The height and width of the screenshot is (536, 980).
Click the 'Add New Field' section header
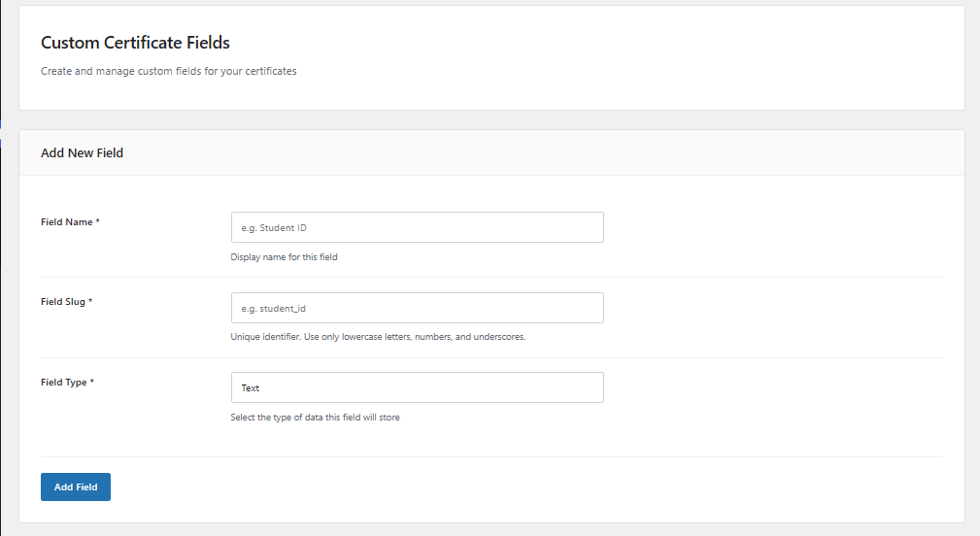point(82,153)
